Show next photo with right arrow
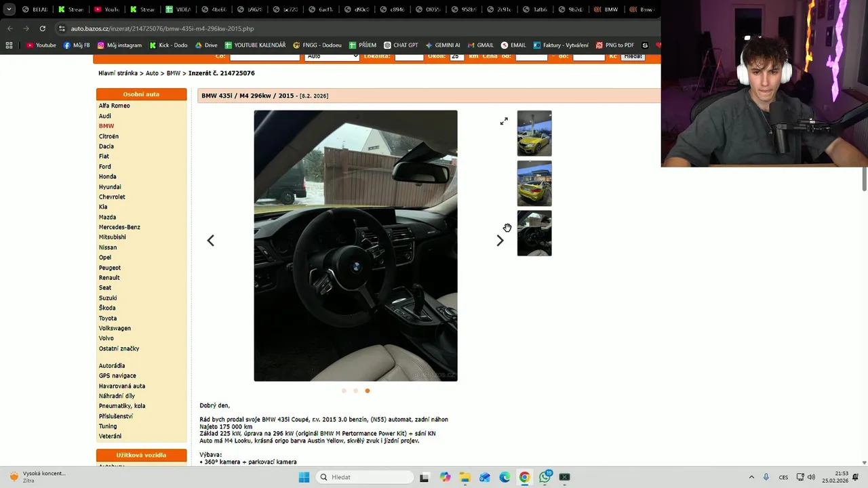This screenshot has width=868, height=488. pyautogui.click(x=500, y=241)
